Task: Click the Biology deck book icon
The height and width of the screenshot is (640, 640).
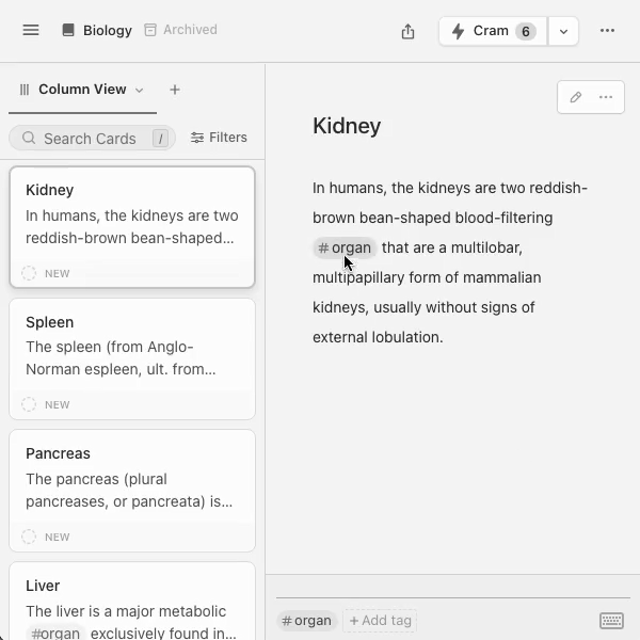Action: pos(68,30)
